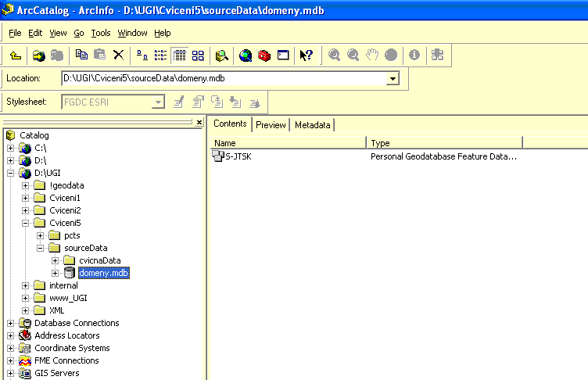Open the Command Line window icon

(x=283, y=56)
